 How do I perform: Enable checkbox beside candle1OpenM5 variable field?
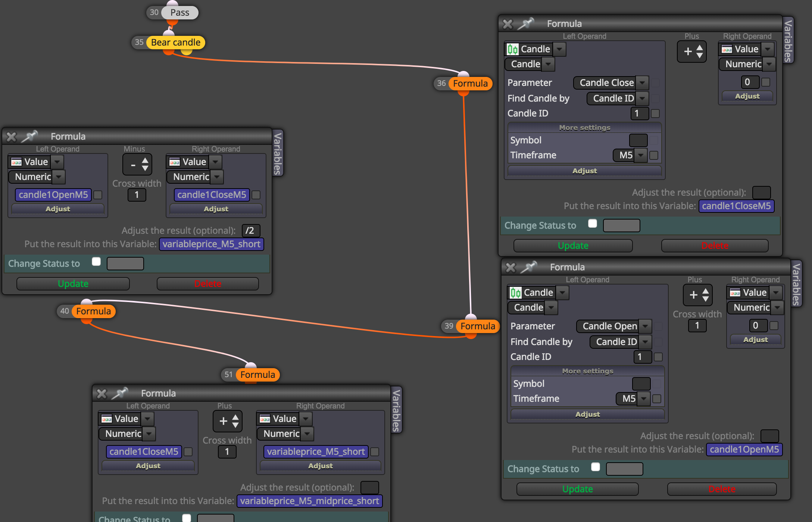pos(98,195)
